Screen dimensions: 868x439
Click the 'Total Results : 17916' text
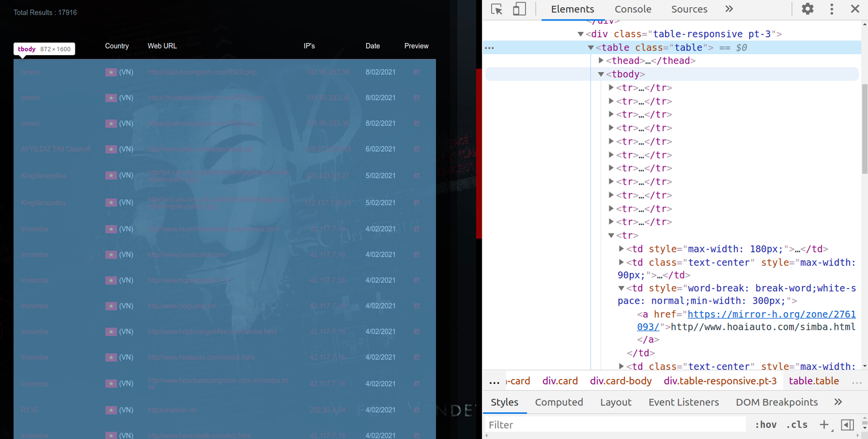(45, 13)
